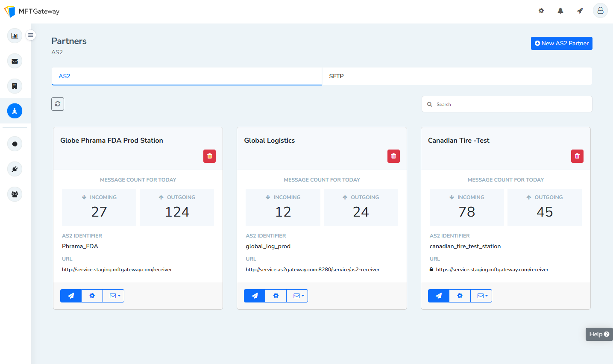Click the rocket icon in top bar
Viewport: 613px width, 364px height.
point(580,11)
